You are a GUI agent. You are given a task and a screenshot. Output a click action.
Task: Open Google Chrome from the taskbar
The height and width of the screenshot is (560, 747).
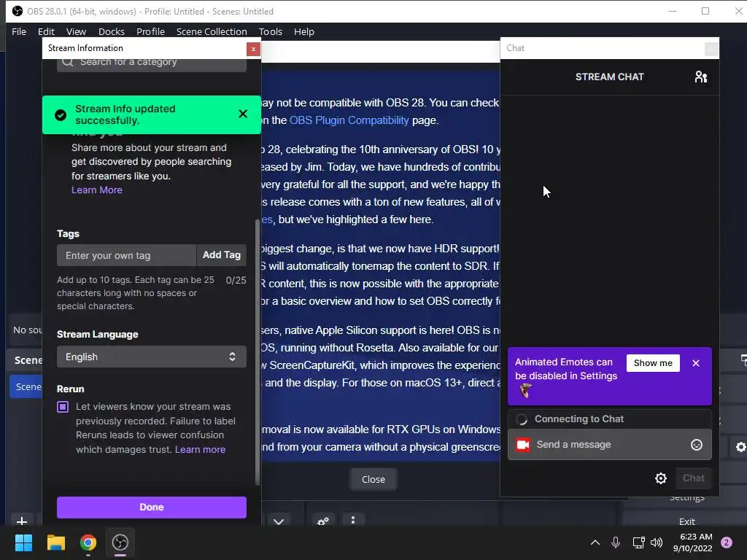88,542
